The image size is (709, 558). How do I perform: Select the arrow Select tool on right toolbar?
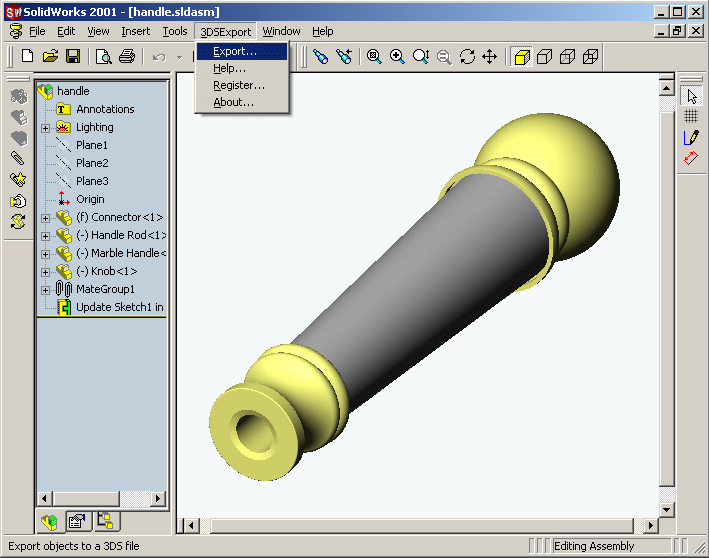[x=691, y=96]
